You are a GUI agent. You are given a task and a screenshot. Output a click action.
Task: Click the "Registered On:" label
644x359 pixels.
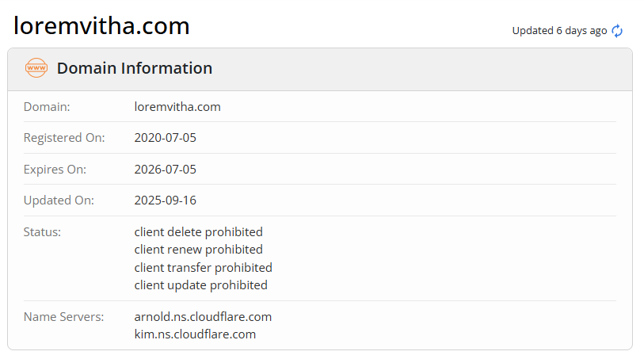pyautogui.click(x=64, y=138)
